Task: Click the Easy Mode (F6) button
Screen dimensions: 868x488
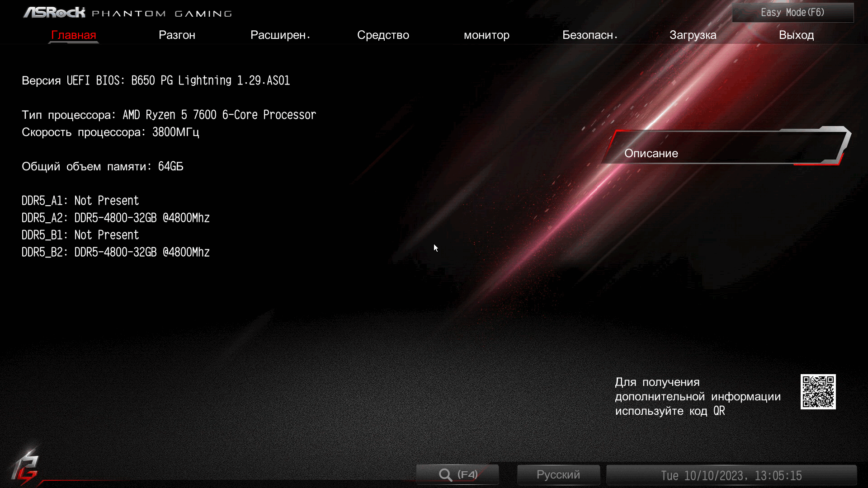Action: [x=793, y=13]
